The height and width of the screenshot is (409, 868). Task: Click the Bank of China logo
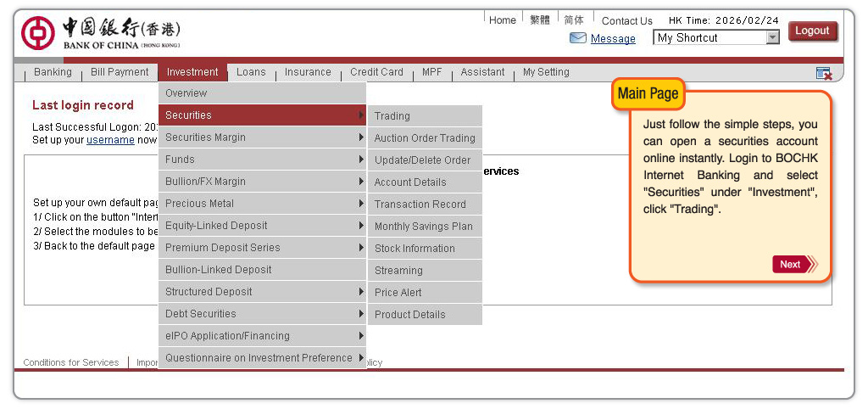pos(101,33)
